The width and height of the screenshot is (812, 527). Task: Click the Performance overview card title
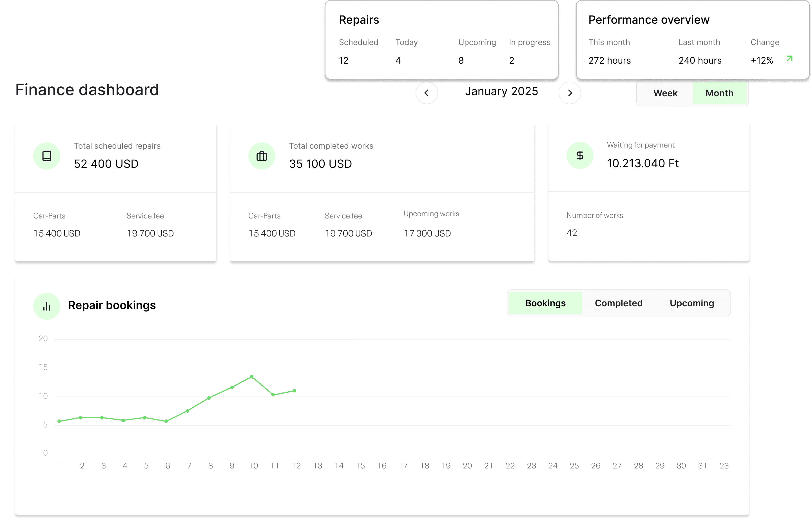click(x=649, y=20)
